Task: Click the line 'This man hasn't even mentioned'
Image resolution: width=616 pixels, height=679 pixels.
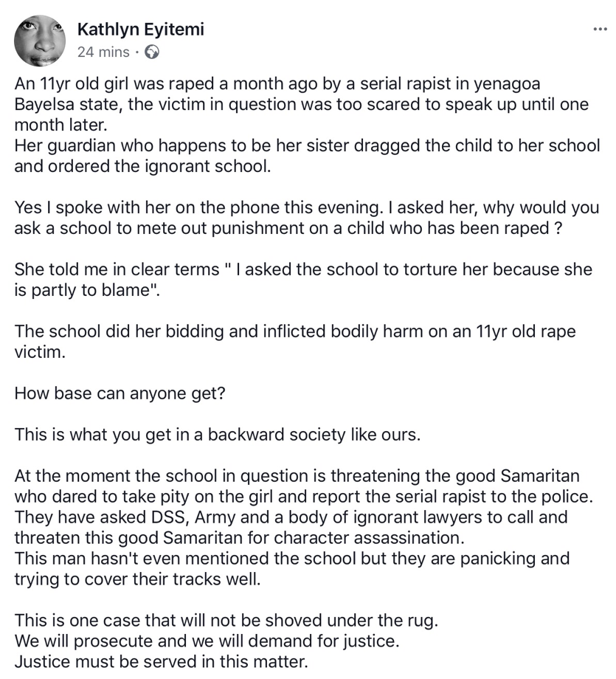Action: [291, 558]
